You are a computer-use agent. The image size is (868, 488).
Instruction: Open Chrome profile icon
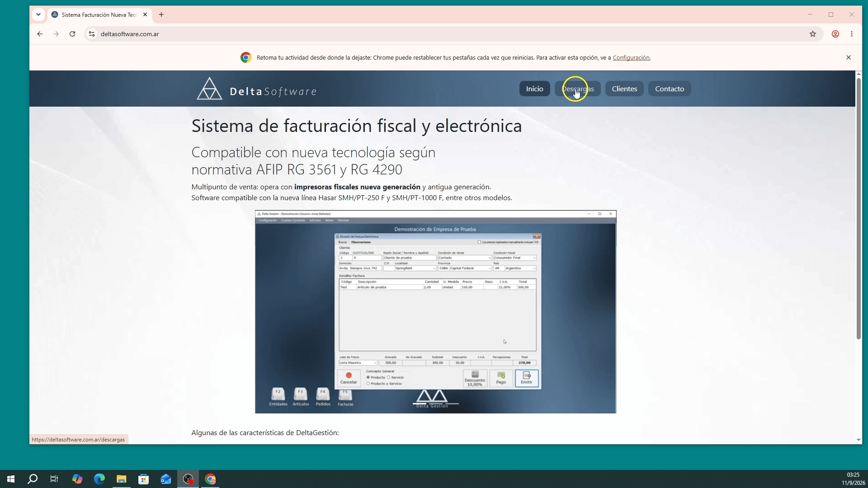pyautogui.click(x=835, y=34)
